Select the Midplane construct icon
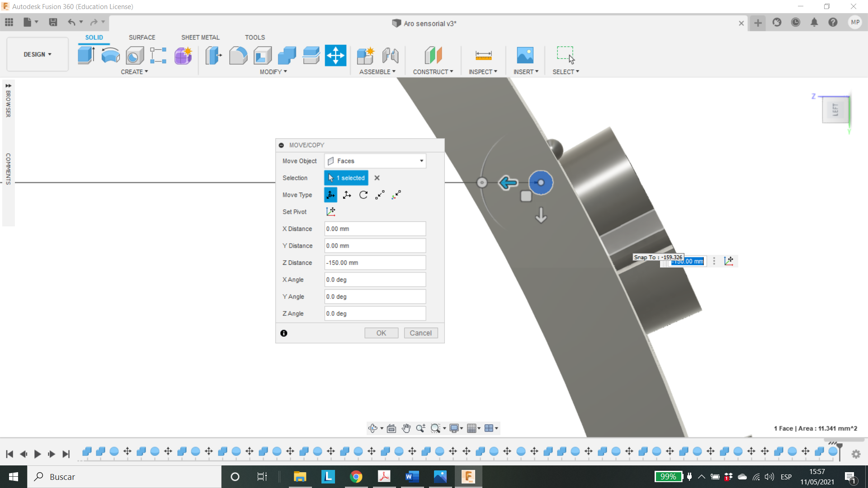The height and width of the screenshot is (488, 868). (433, 56)
